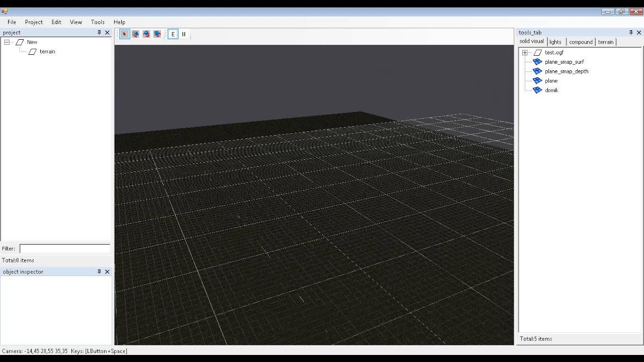Screen dimensions: 644x362
Task: Click the New node icon
Action: point(20,42)
